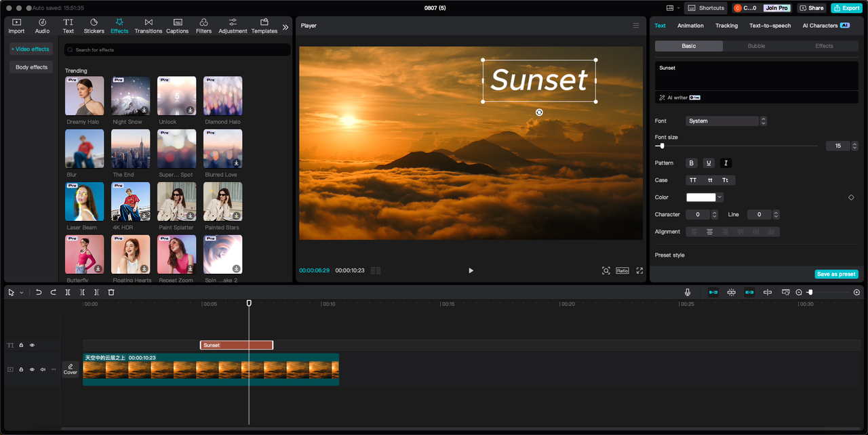Hide the text track with eye icon
Viewport: 868px width, 435px height.
click(x=32, y=345)
